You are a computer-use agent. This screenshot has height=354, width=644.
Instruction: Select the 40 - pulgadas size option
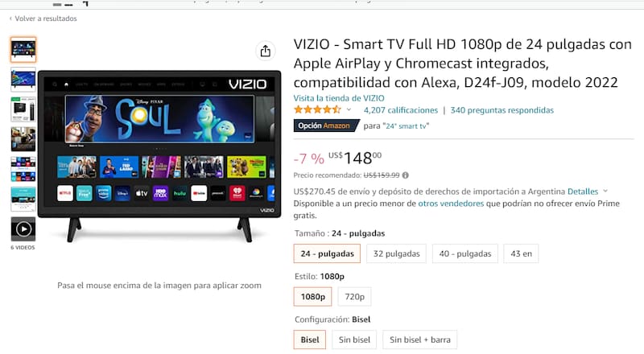(x=465, y=253)
